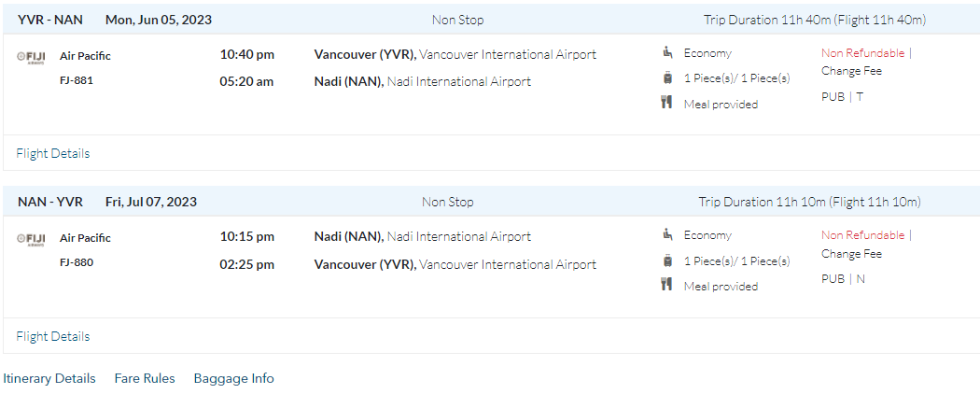This screenshot has width=980, height=394.
Task: Expand Flight Details for the NAN-YVR flight
Action: [53, 336]
